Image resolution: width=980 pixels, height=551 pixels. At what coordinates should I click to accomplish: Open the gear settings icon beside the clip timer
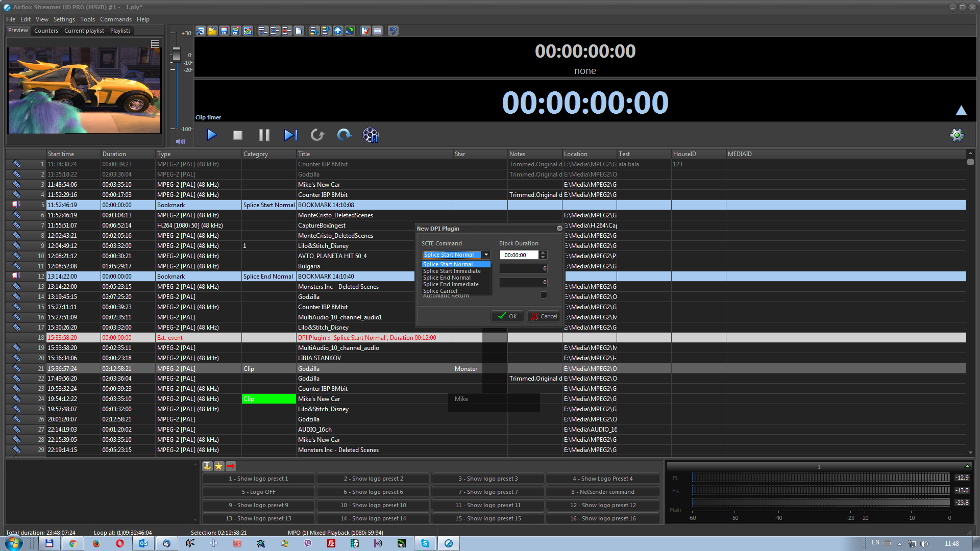coord(957,135)
